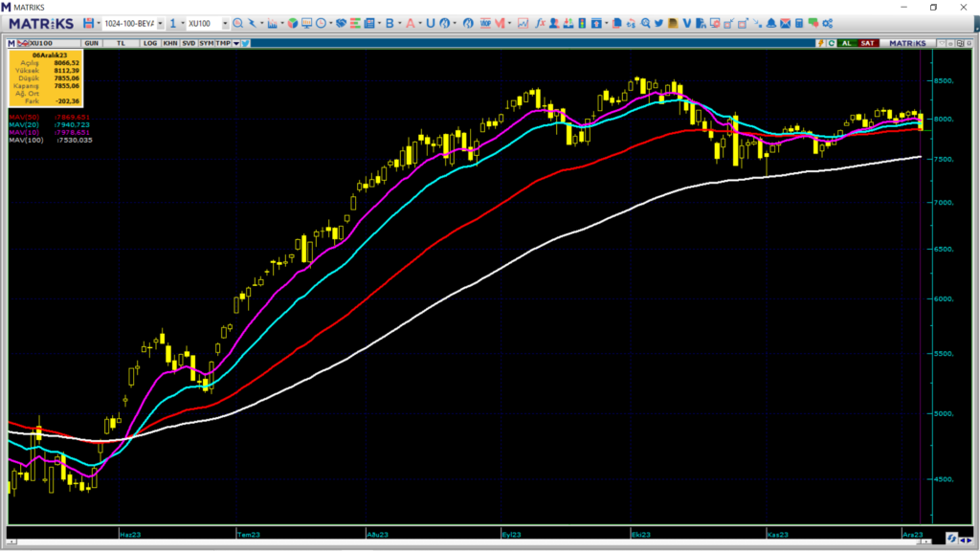980x551 pixels.
Task: Click the colored pie chart icon
Action: click(293, 23)
